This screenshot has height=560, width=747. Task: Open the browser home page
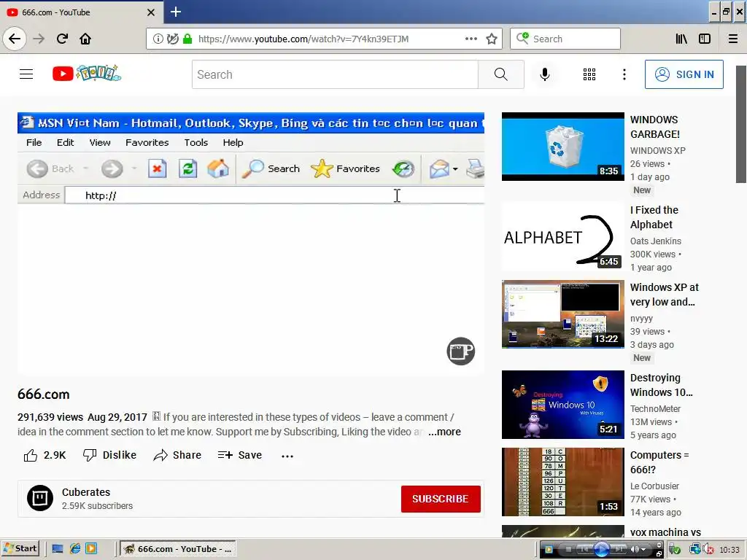pos(85,39)
